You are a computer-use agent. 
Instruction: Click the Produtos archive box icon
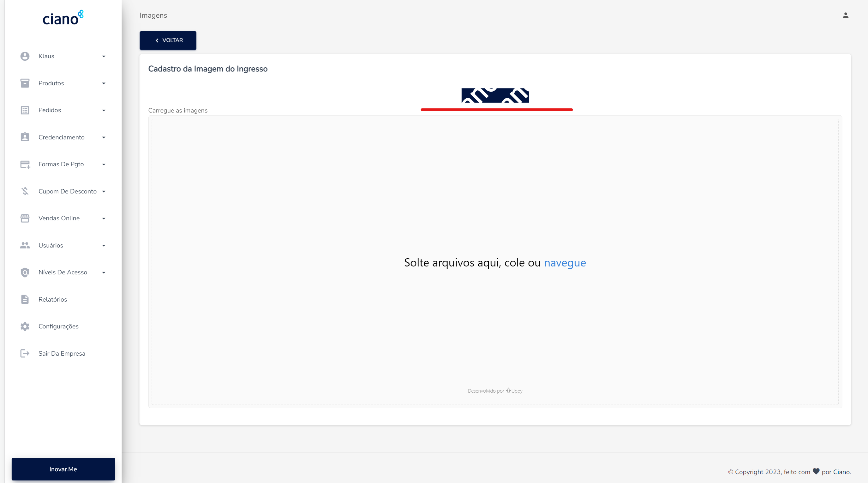point(25,83)
